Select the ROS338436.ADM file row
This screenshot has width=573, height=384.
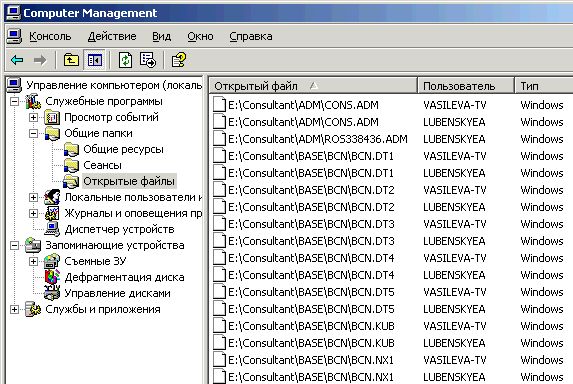(391, 139)
